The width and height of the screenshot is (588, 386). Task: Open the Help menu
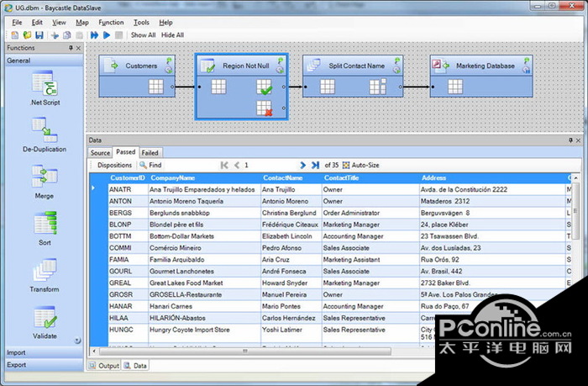165,23
